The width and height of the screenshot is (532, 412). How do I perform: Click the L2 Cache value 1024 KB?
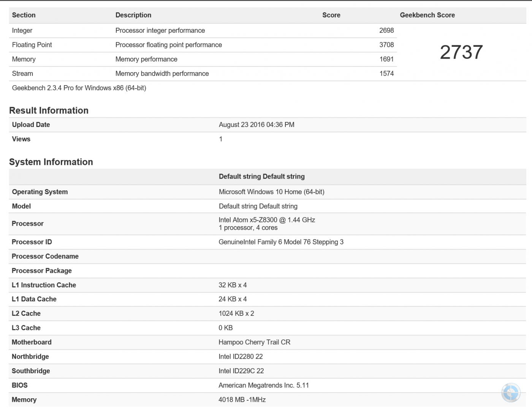click(236, 314)
